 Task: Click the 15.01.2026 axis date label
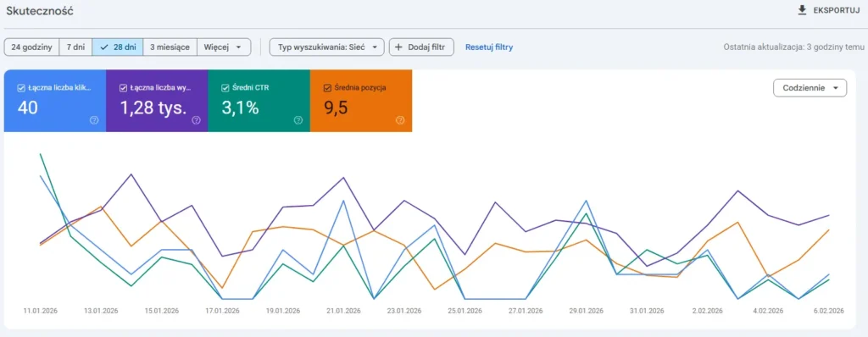[161, 311]
